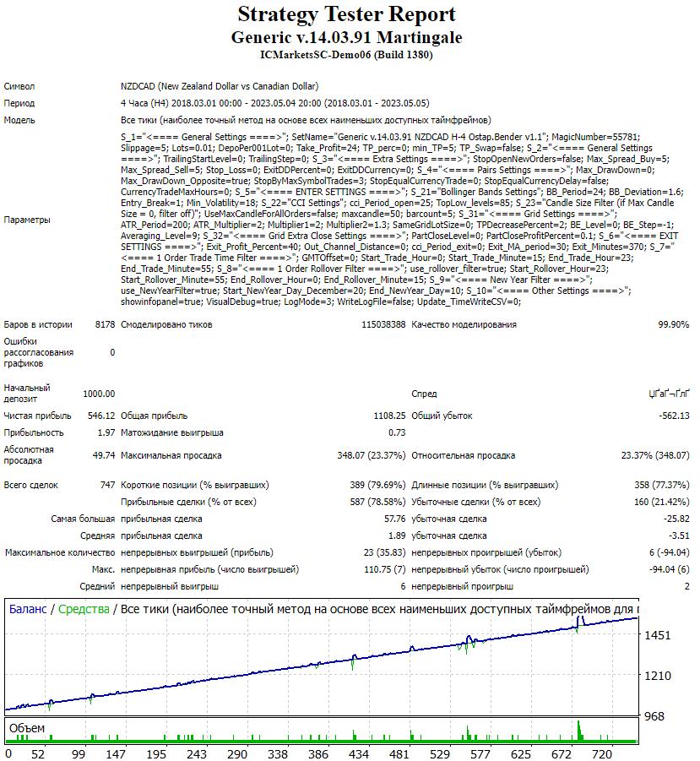Select the loss trades value 160 (21.42%)
This screenshot has width=700, height=761.
pos(662,502)
